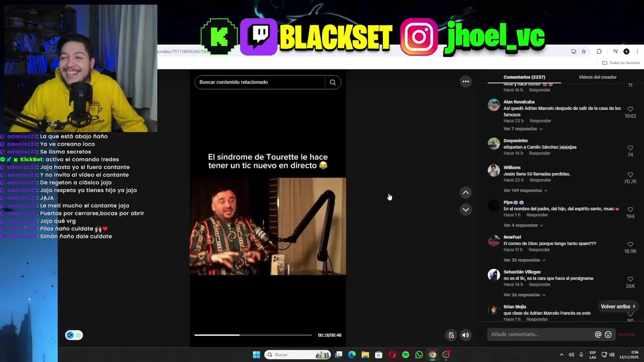Open the ESP LAA language switcher

[593, 355]
